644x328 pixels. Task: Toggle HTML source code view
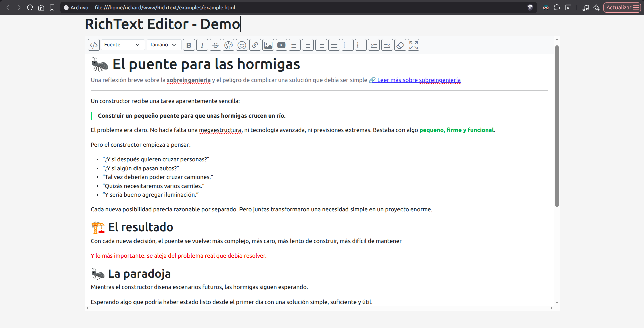pyautogui.click(x=94, y=45)
